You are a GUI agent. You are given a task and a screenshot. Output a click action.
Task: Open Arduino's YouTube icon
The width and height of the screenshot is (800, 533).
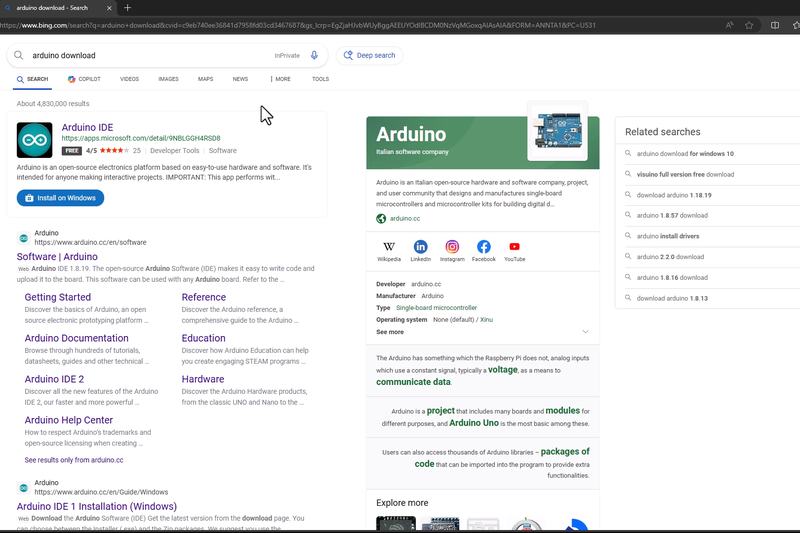(514, 247)
